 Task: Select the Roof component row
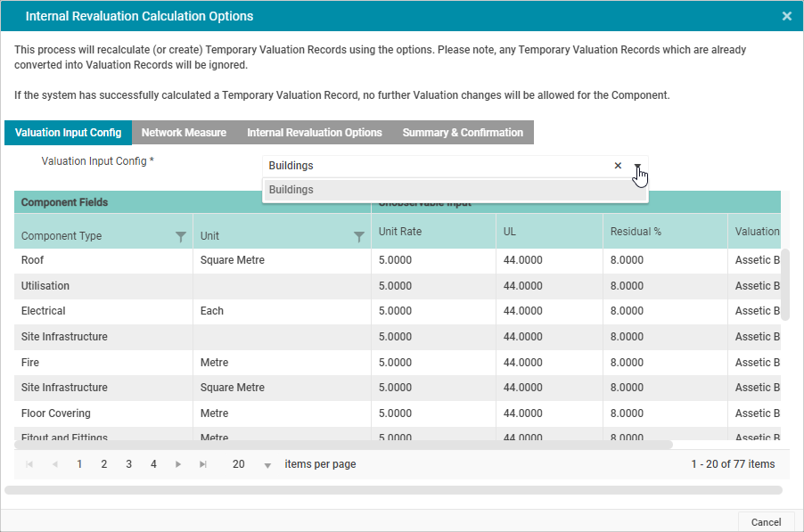[398, 260]
